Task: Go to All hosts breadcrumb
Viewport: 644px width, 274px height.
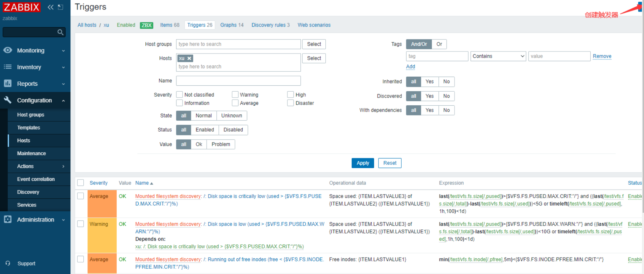Action: tap(87, 25)
